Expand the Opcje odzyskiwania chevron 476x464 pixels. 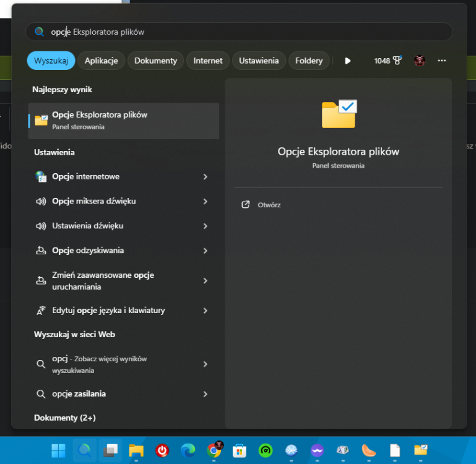point(206,251)
